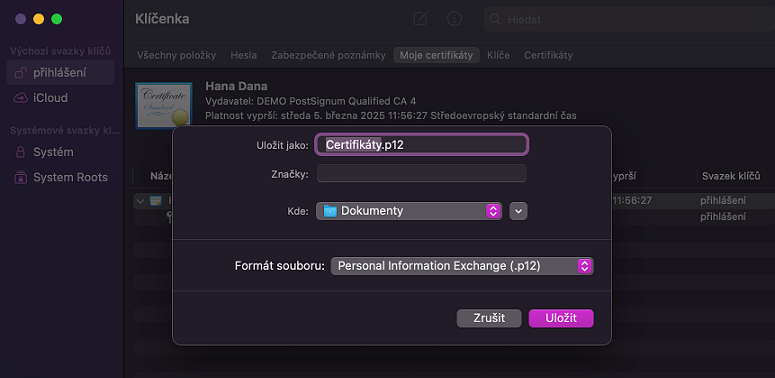The height and width of the screenshot is (378, 775).
Task: Click the compose new note icon
Action: (420, 19)
